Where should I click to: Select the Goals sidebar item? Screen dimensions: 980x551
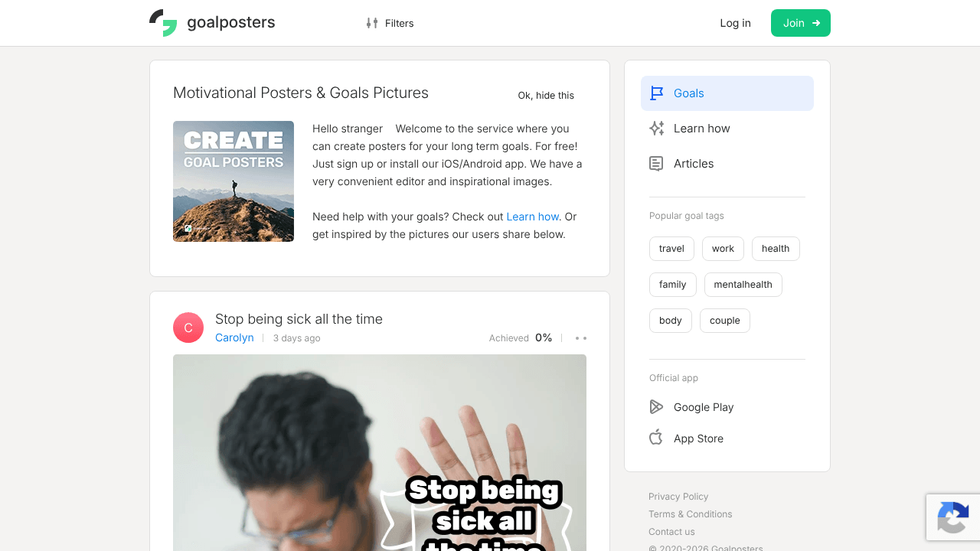click(727, 93)
